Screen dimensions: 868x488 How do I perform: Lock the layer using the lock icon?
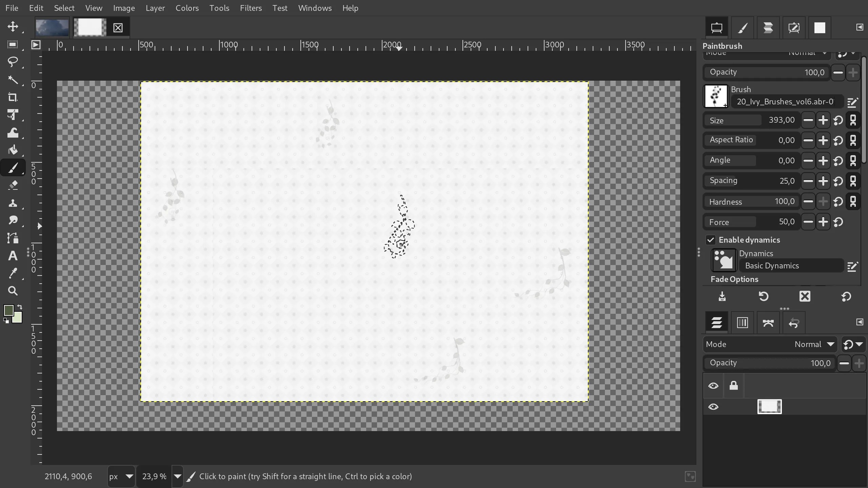[x=734, y=386]
